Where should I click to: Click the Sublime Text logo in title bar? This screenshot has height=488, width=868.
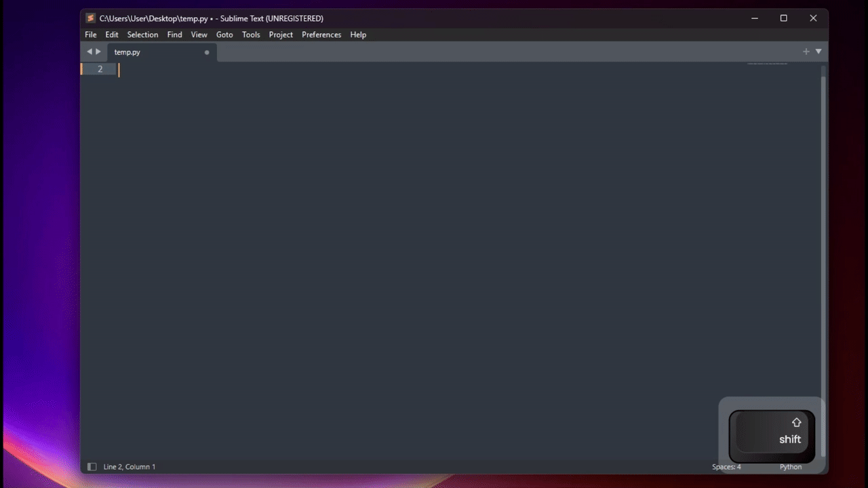(90, 18)
